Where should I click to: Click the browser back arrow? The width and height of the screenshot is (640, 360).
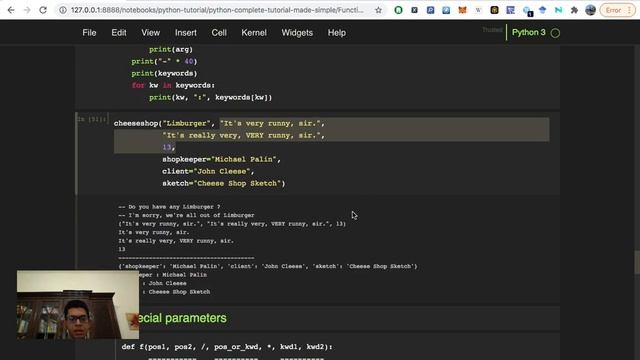[x=11, y=10]
